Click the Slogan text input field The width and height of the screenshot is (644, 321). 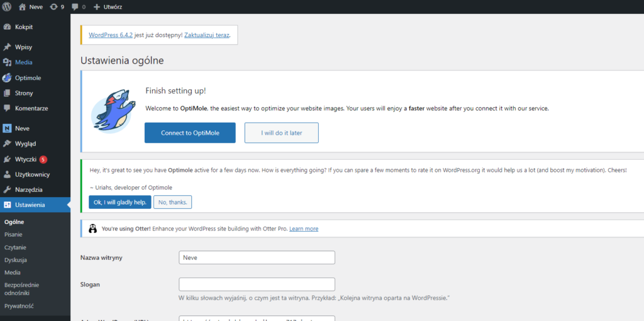pos(257,284)
